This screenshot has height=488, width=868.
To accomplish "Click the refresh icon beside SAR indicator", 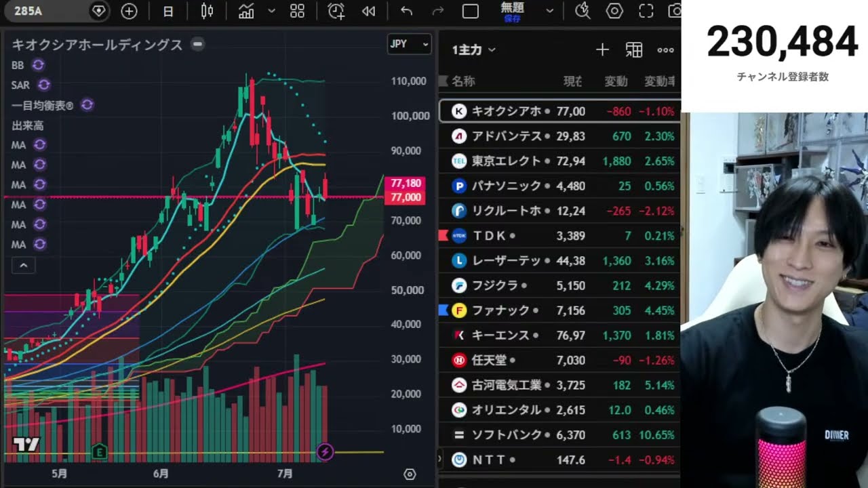I will (44, 85).
